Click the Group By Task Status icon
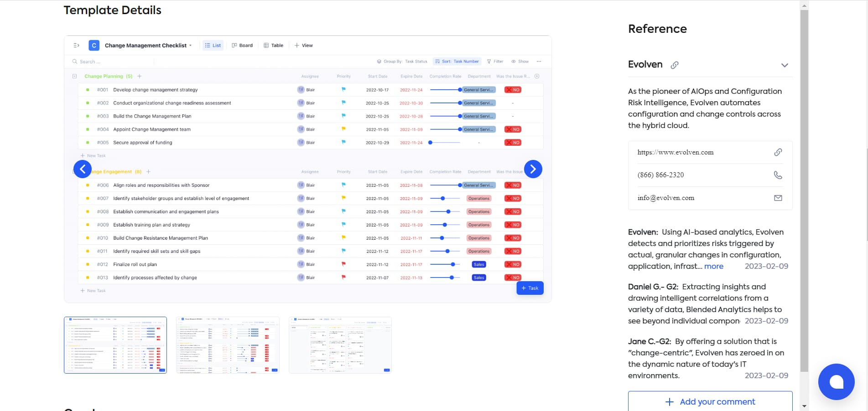Screen dimensions: 868x411 (x=379, y=61)
